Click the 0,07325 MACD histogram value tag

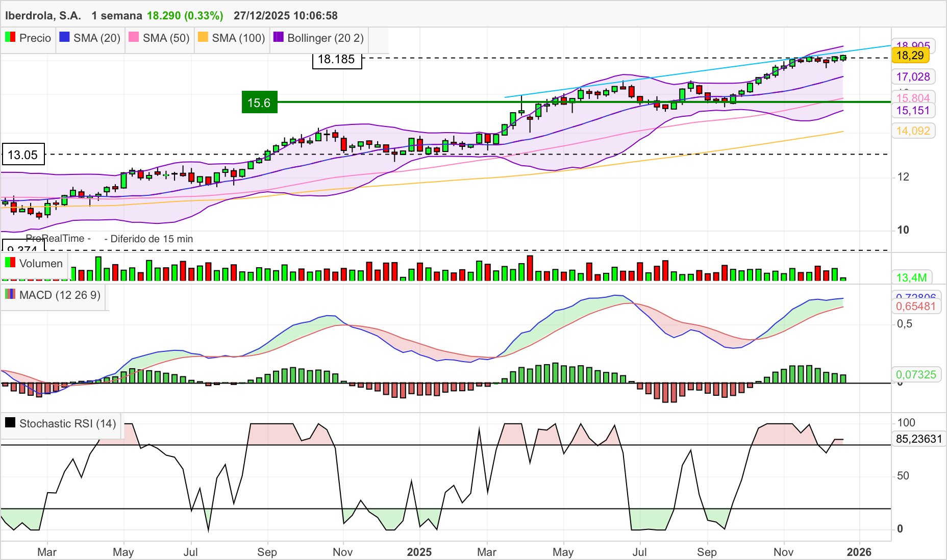(x=916, y=375)
